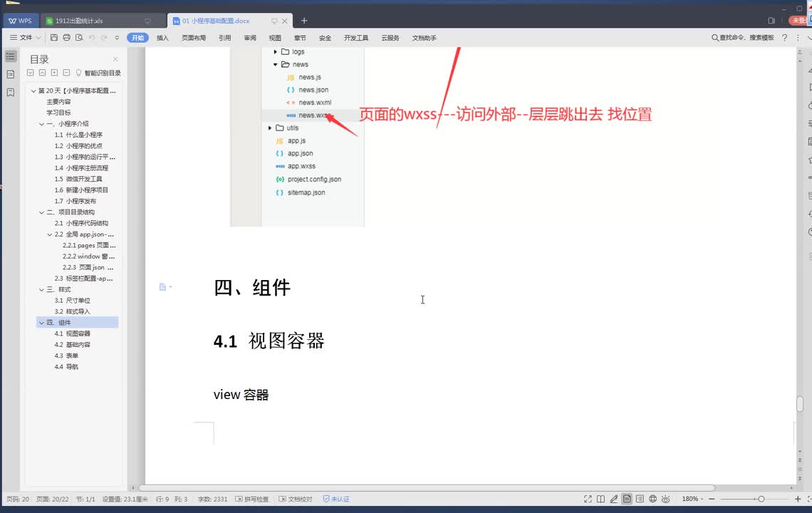Click the search commands box 查找命令
Image resolution: width=812 pixels, height=513 pixels.
click(743, 37)
